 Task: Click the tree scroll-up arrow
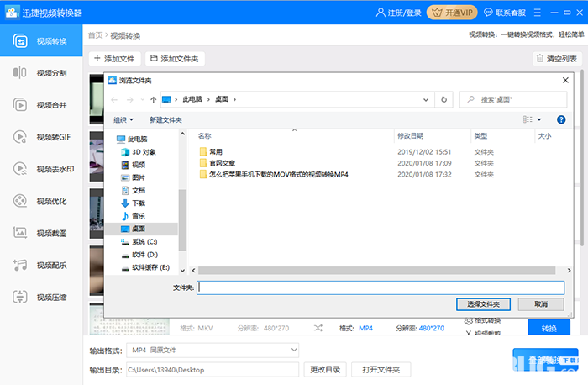click(x=182, y=134)
